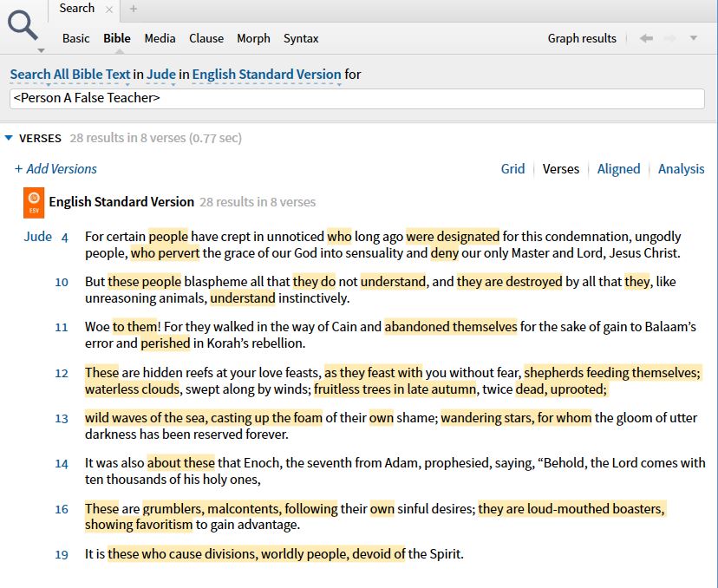718x588 pixels.
Task: Open verse 14 reference
Action: [62, 464]
